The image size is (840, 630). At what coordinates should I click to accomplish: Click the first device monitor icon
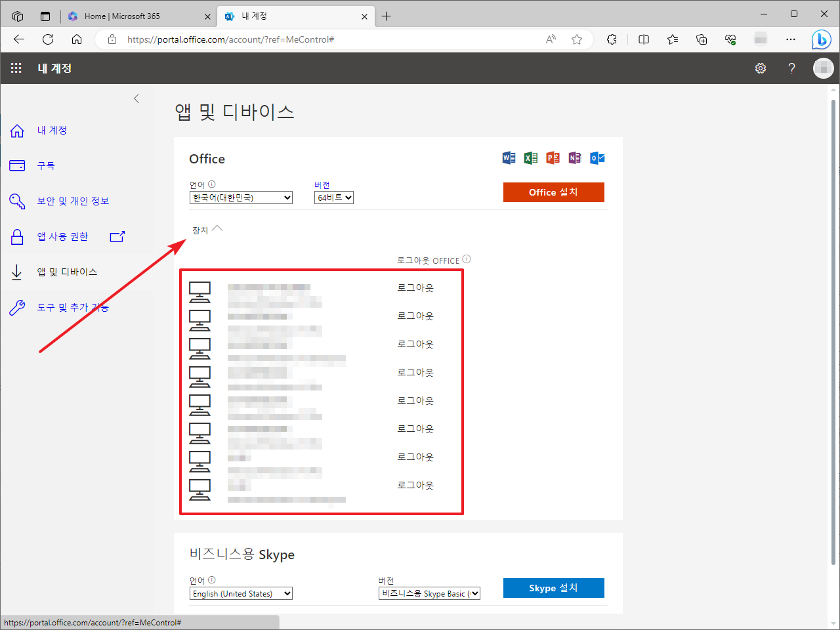200,292
